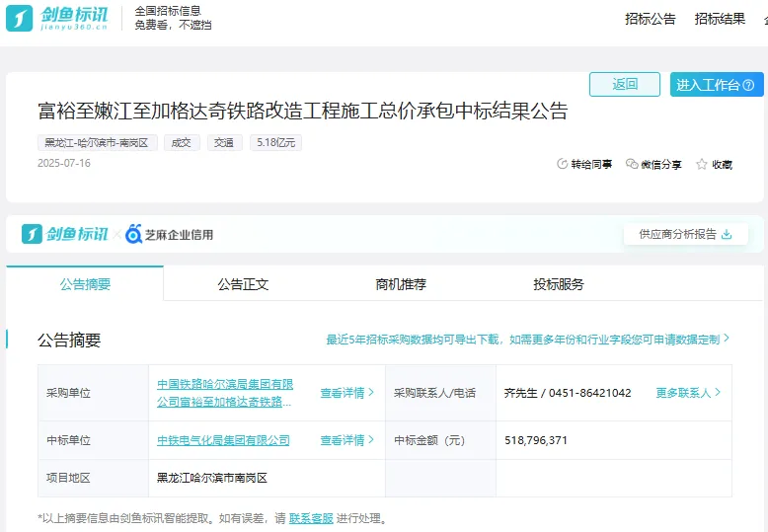This screenshot has height=532, width=768.
Task: Click the 联系客服 link
Action: (x=310, y=518)
